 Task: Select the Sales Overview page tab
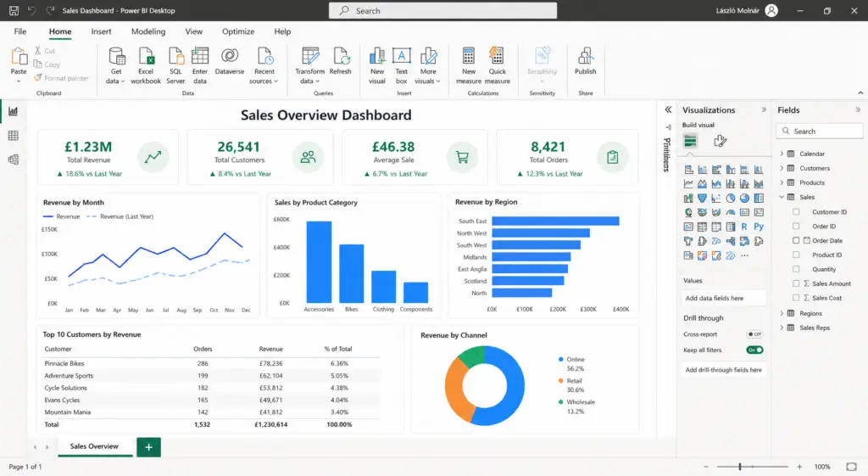tap(94, 446)
